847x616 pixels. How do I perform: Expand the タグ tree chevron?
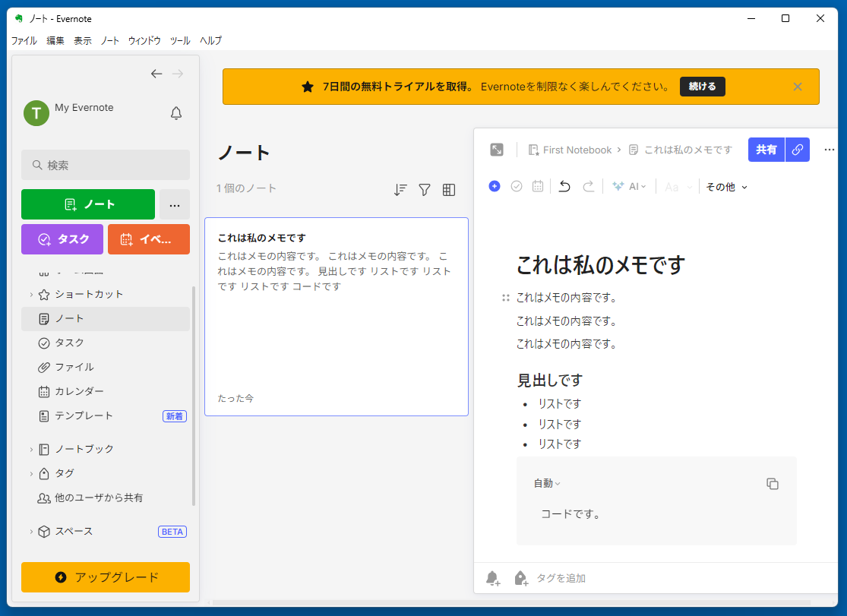click(31, 474)
